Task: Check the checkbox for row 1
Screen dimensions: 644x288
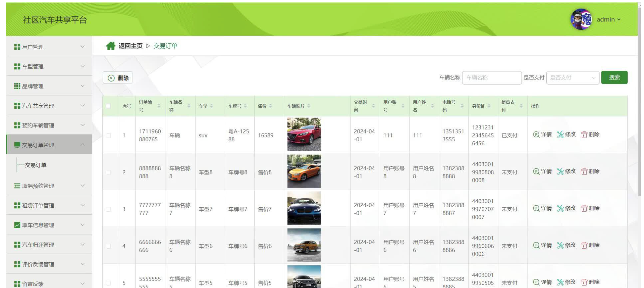Action: [108, 135]
